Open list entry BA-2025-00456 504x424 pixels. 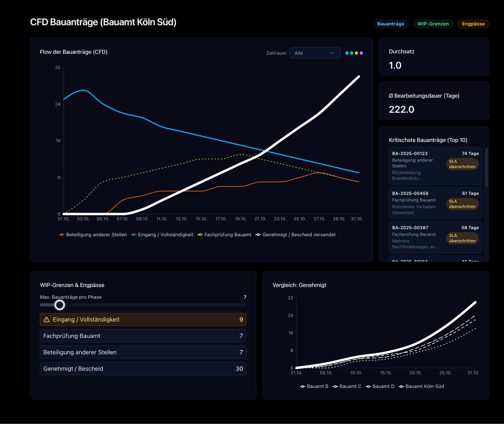tap(435, 203)
